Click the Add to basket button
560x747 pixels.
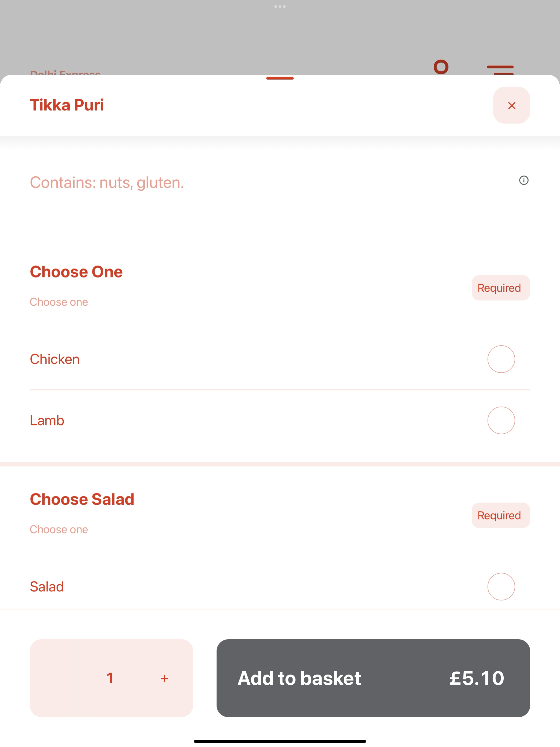[x=373, y=678]
